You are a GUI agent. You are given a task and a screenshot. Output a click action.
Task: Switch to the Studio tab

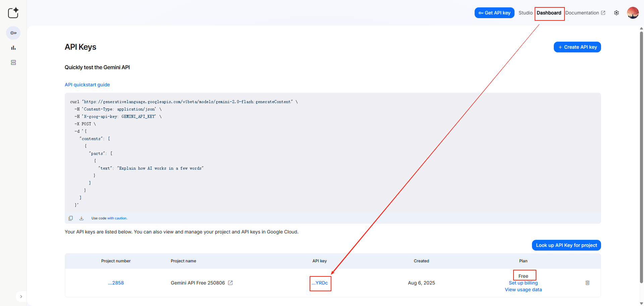(x=525, y=13)
